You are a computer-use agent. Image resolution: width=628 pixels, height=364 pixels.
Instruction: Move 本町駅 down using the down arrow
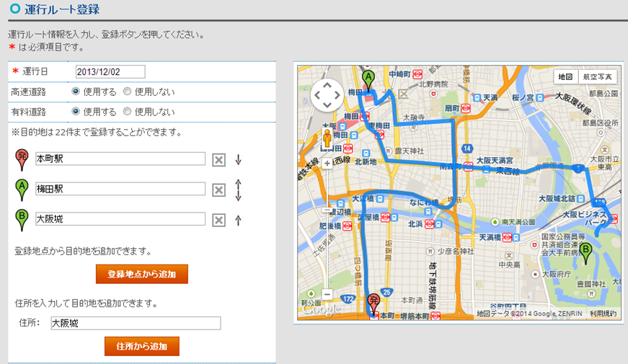239,159
